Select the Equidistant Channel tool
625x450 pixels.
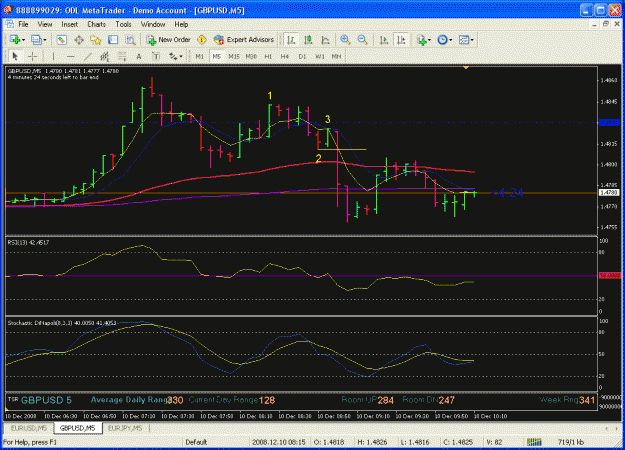(104, 57)
